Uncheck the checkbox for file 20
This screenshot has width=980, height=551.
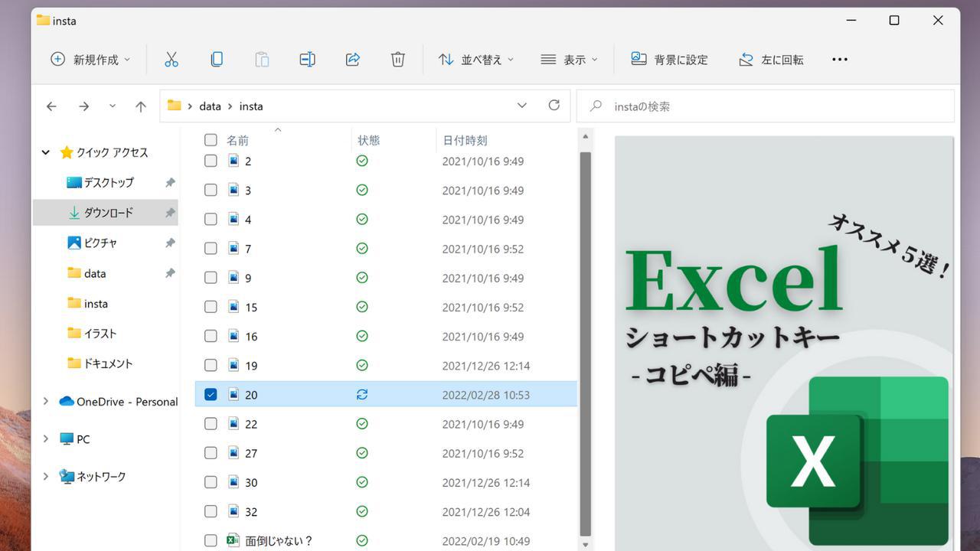tap(211, 395)
